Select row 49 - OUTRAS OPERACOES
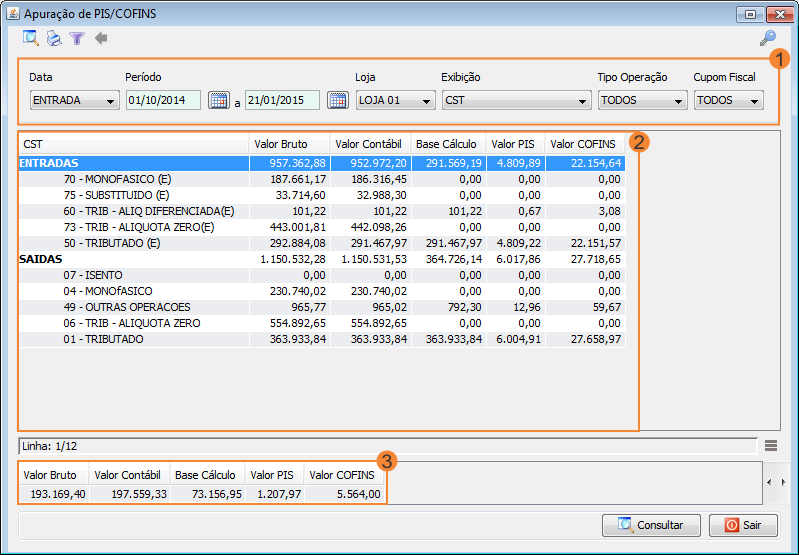The image size is (799, 555). coord(322,307)
